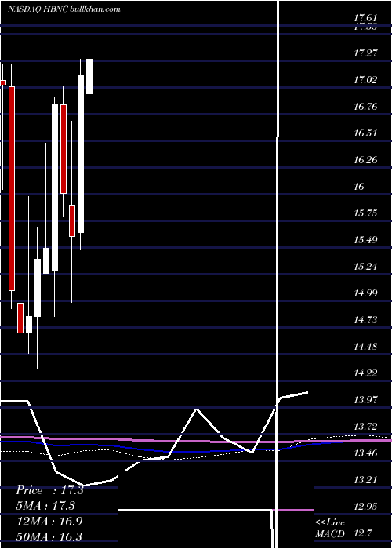Image resolution: width=392 pixels, height=549 pixels.
Task: Click the NASDAQ HBNC bullkhan.com chart title
Action: pyautogui.click(x=64, y=9)
